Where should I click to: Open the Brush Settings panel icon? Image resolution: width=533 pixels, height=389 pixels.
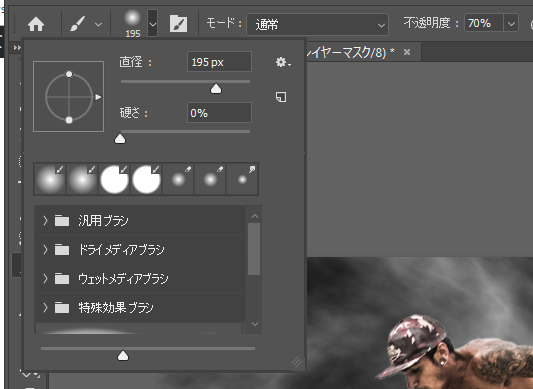[178, 23]
